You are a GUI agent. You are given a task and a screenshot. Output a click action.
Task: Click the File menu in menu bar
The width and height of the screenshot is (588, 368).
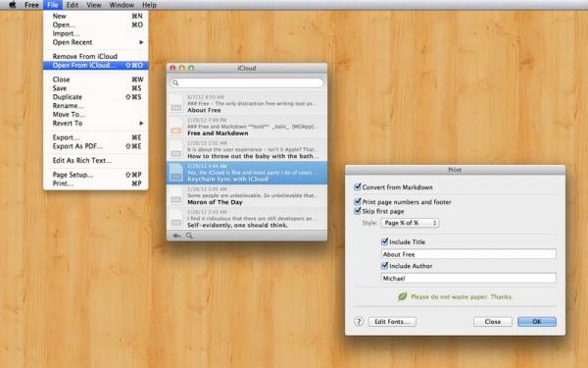coord(53,5)
